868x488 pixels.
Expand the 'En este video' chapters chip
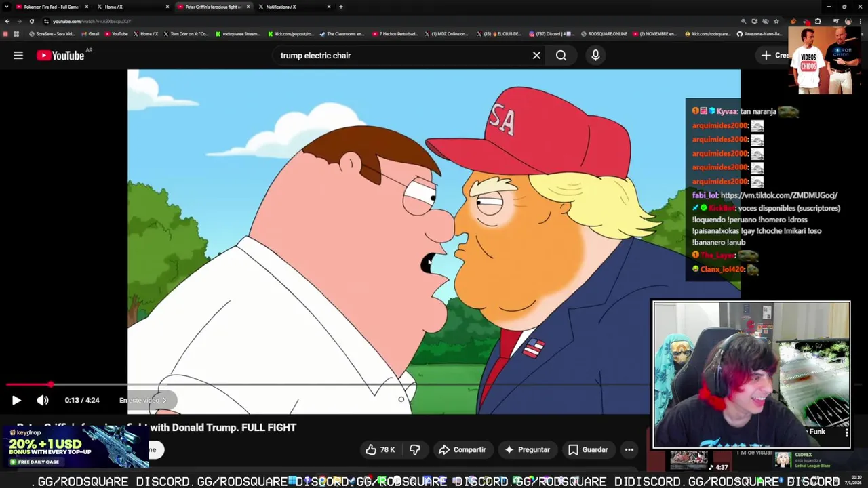click(x=144, y=401)
